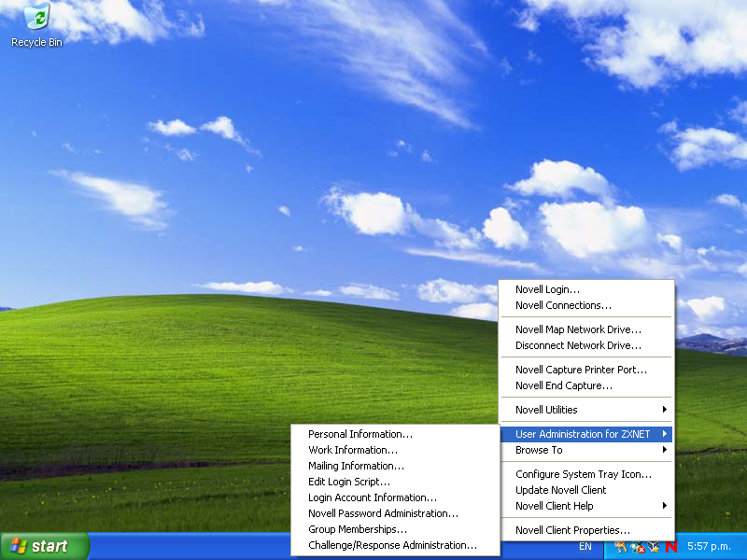
Task: Select Novell Capture Printer Port...
Action: click(x=586, y=370)
